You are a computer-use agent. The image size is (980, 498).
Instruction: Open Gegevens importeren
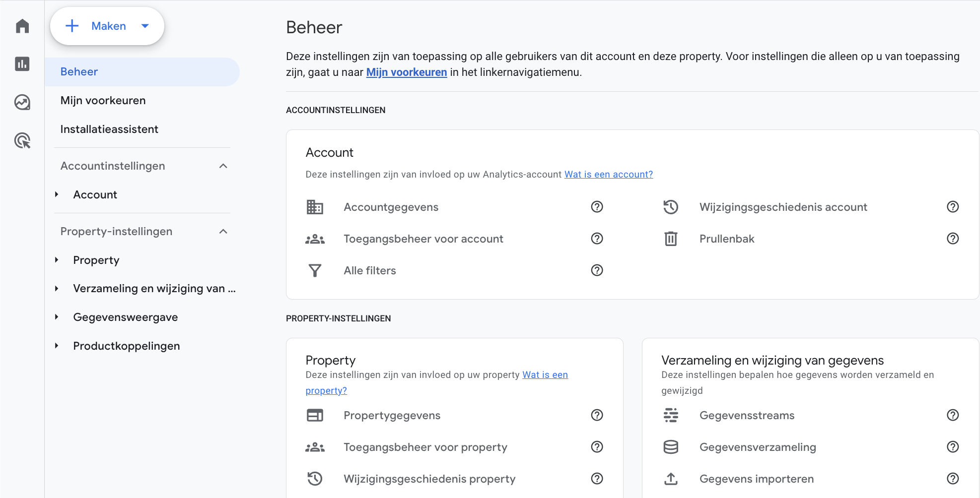[x=757, y=479]
